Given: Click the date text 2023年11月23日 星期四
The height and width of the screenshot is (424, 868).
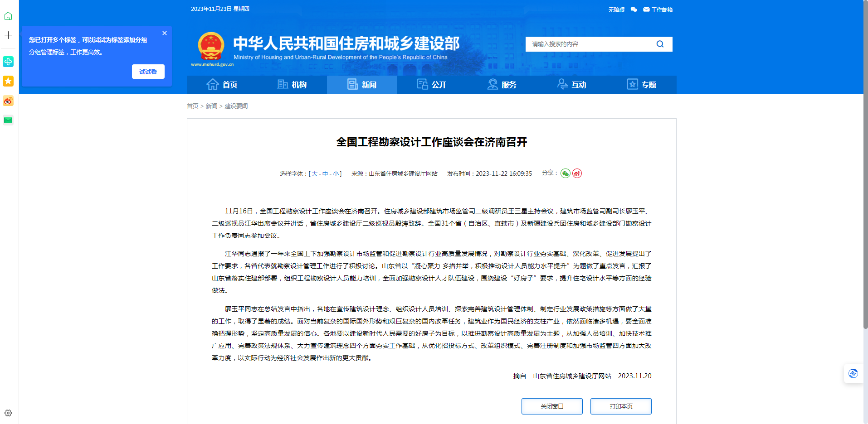Looking at the screenshot, I should tap(220, 9).
